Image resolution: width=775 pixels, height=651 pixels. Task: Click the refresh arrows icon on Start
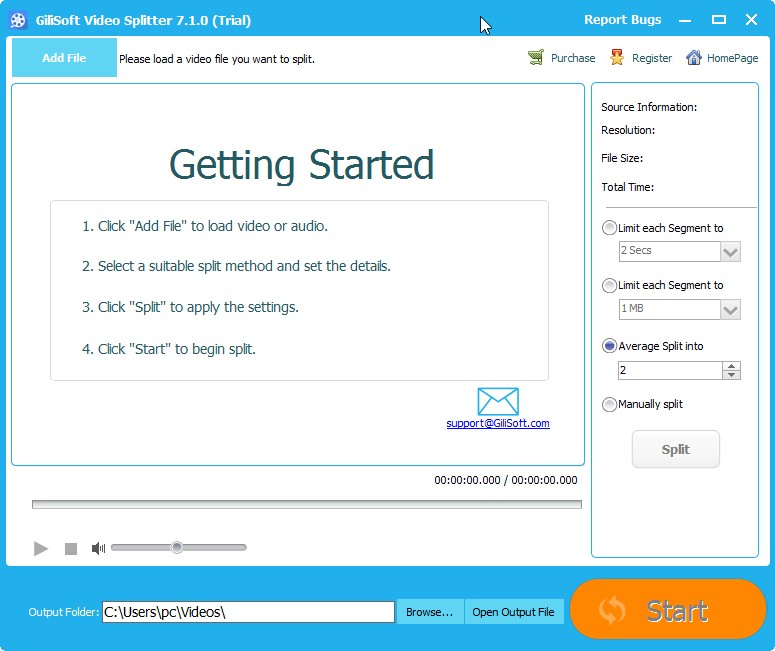[612, 610]
